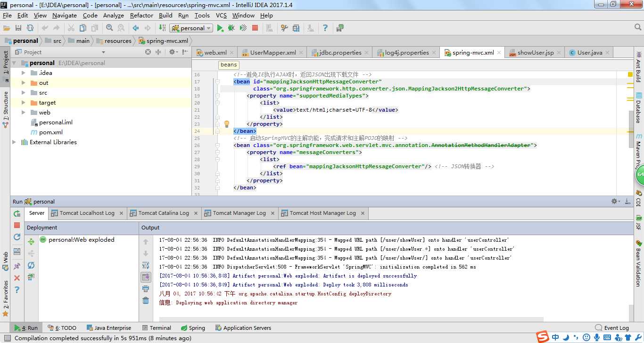This screenshot has height=343, width=644.
Task: Click Refresh deployment status icon
Action: coord(31,265)
